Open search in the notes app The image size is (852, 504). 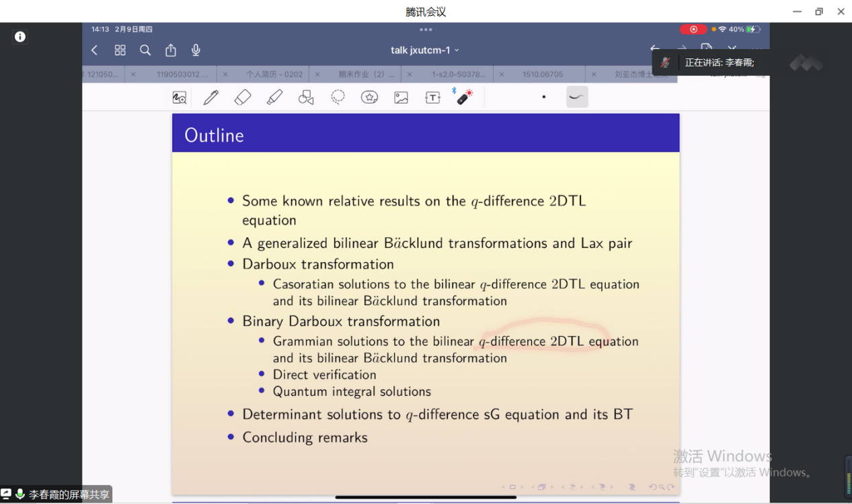tap(145, 50)
